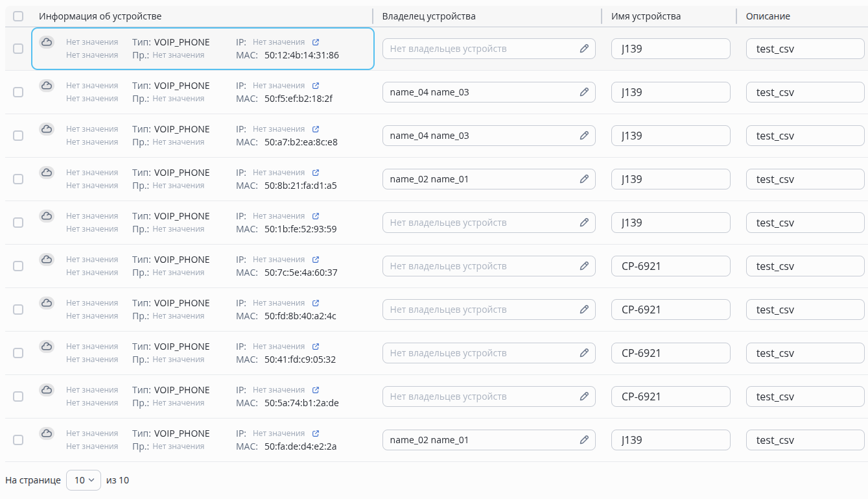The width and height of the screenshot is (868, 499).
Task: Select row with MAC 50:41:fd:c9:05:32
Action: point(18,353)
